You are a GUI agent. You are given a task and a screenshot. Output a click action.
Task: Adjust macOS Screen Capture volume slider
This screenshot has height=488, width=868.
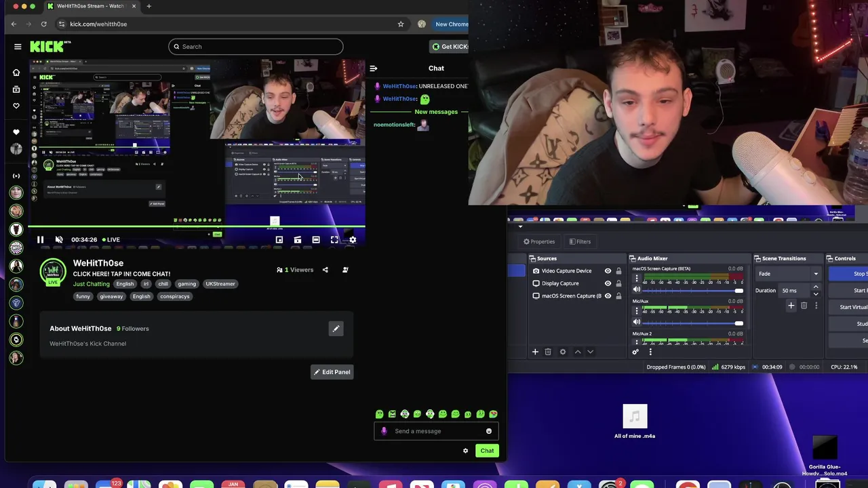click(x=692, y=290)
